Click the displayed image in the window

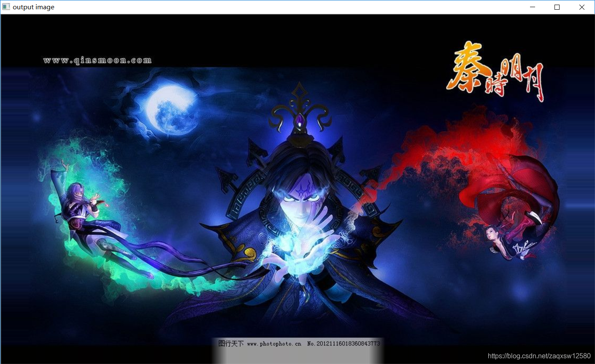click(297, 189)
